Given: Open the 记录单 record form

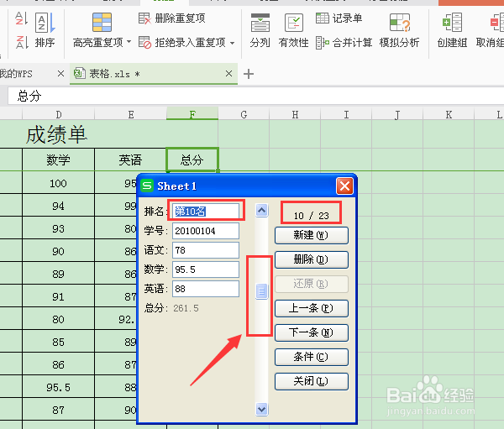Looking at the screenshot, I should pos(339,18).
